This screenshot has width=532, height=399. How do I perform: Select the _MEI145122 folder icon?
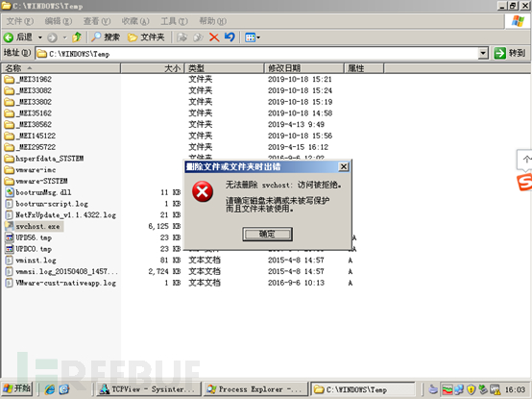10,136
